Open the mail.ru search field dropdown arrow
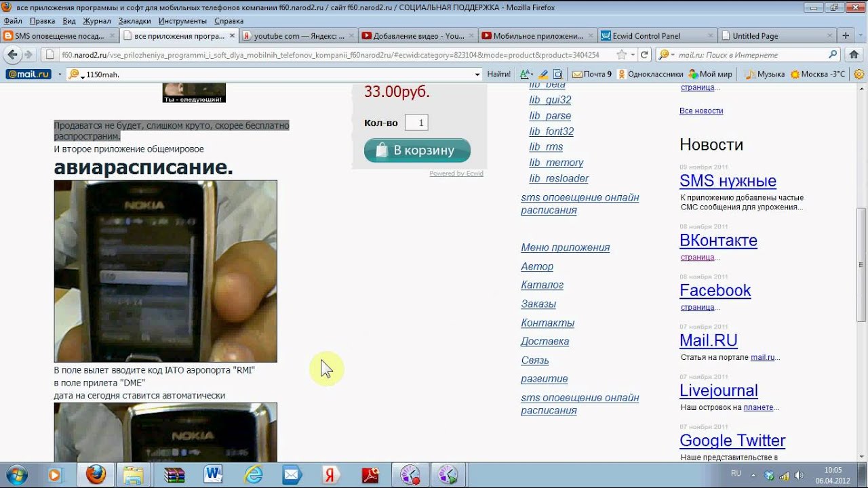The width and height of the screenshot is (868, 488). pos(671,56)
